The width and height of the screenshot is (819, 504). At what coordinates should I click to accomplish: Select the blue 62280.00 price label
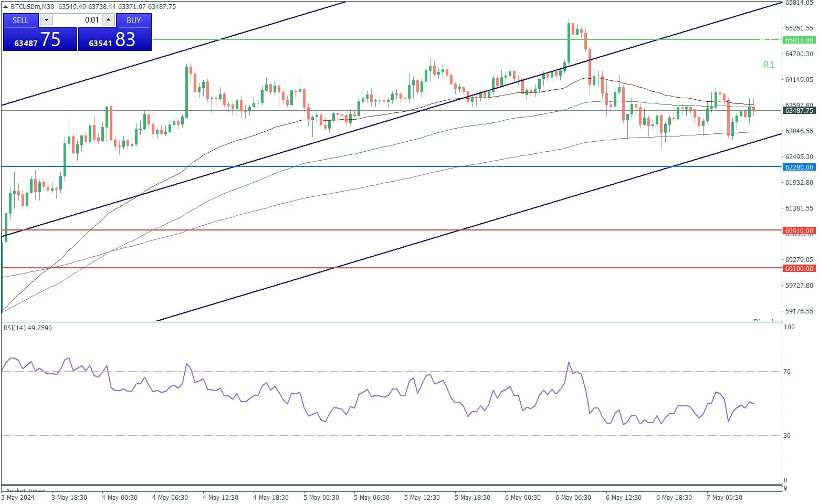click(799, 167)
